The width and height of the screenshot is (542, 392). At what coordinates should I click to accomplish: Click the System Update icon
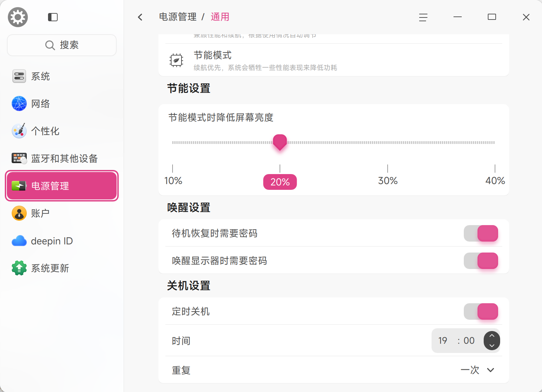point(19,268)
